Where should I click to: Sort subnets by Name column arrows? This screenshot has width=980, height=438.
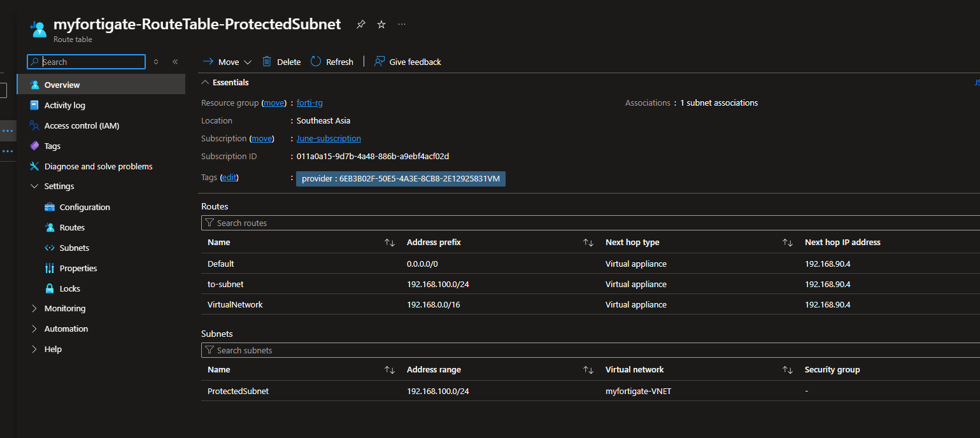[390, 370]
